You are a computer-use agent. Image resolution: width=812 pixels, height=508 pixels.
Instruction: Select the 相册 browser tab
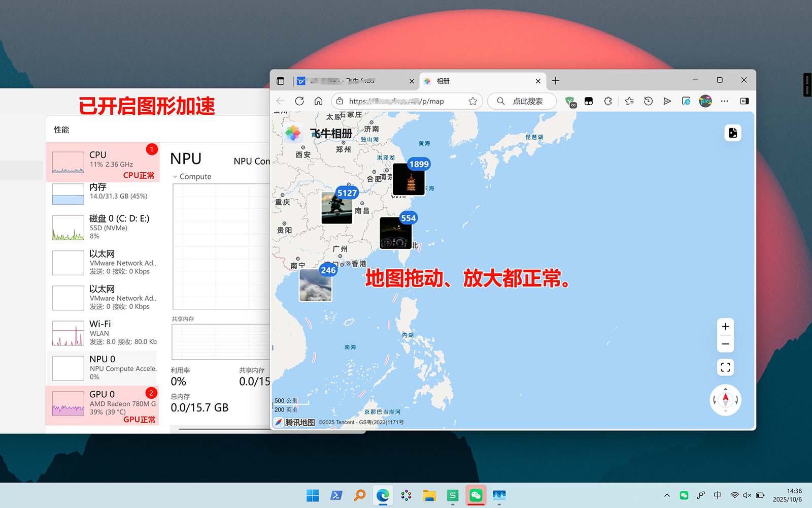483,81
